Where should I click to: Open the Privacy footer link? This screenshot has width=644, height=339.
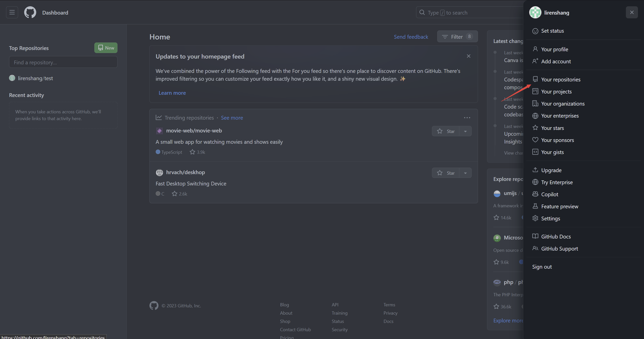coord(390,313)
